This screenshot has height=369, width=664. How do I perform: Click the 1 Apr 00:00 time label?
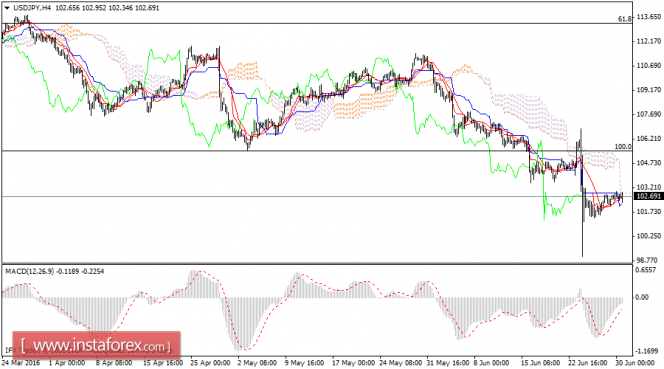[x=67, y=363]
